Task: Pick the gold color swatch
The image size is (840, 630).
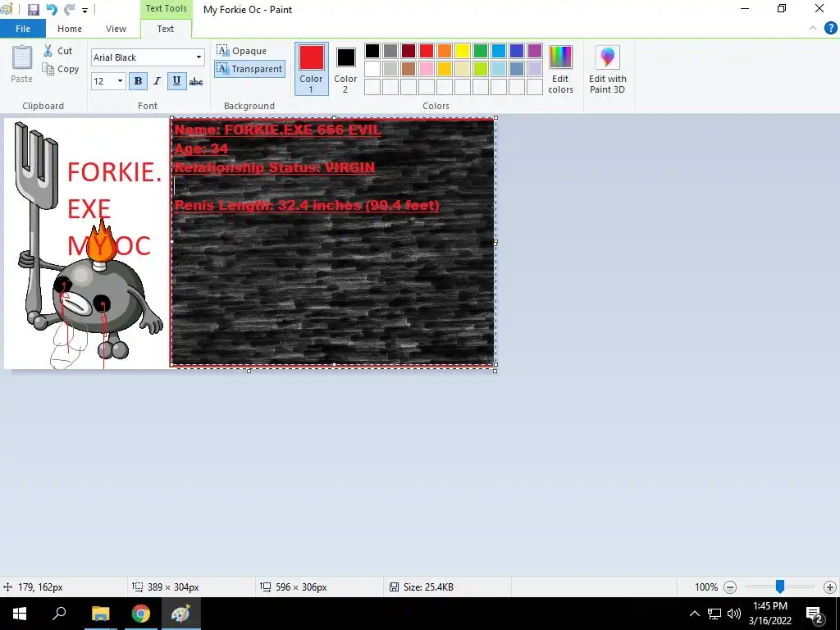Action: tap(444, 69)
